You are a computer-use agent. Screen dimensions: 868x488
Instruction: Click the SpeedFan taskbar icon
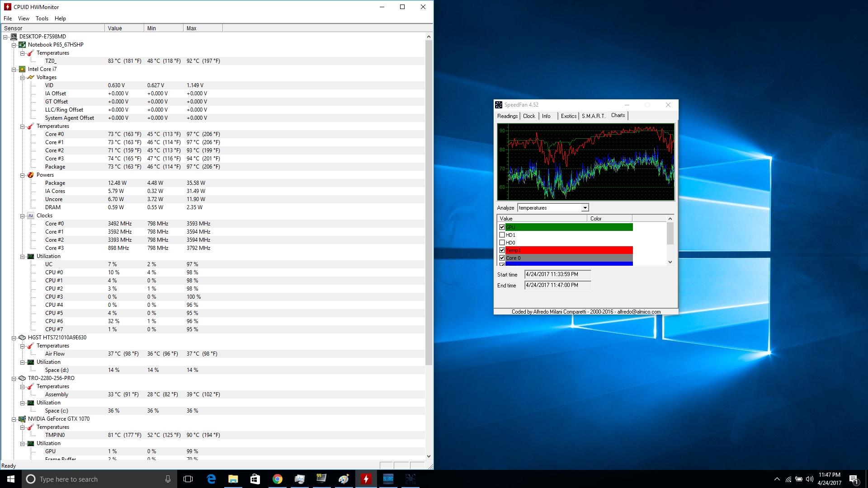click(x=410, y=479)
